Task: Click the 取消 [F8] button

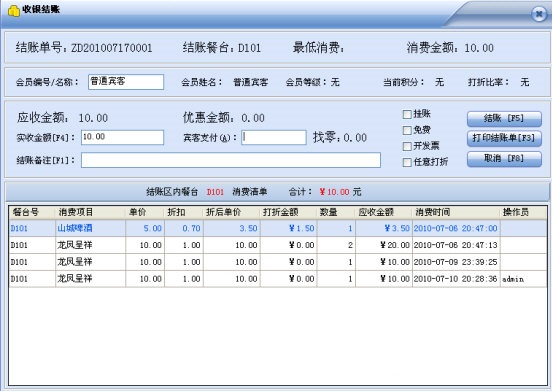Action: pos(504,159)
